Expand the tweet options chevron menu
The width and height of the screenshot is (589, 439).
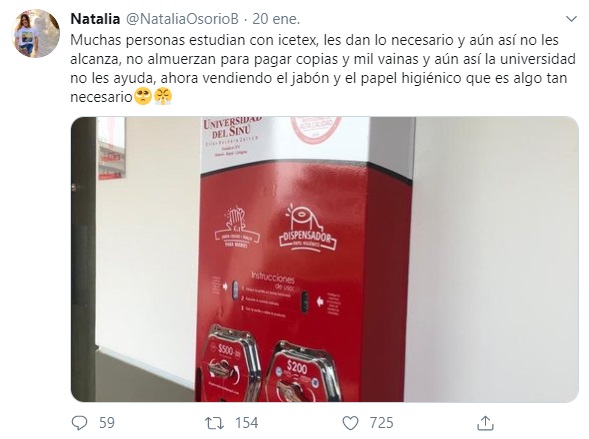click(x=571, y=19)
